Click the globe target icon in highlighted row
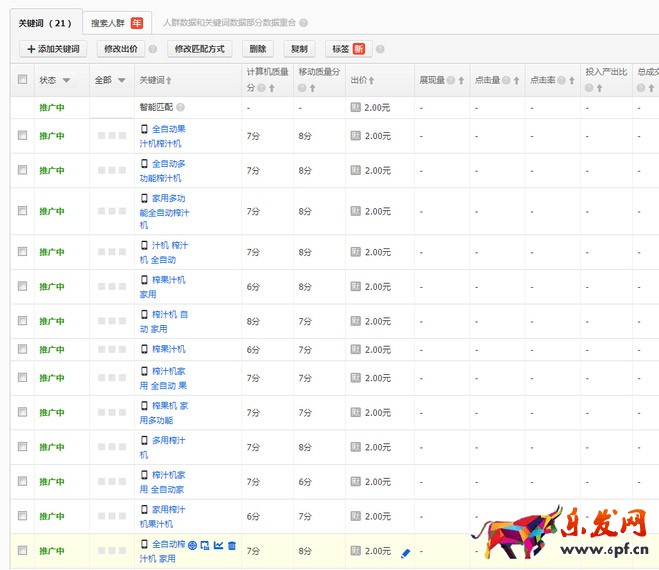The image size is (659, 570). pyautogui.click(x=192, y=545)
